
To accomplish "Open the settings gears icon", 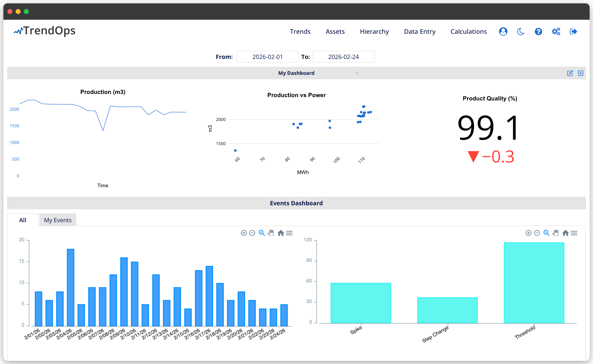I will (x=556, y=31).
